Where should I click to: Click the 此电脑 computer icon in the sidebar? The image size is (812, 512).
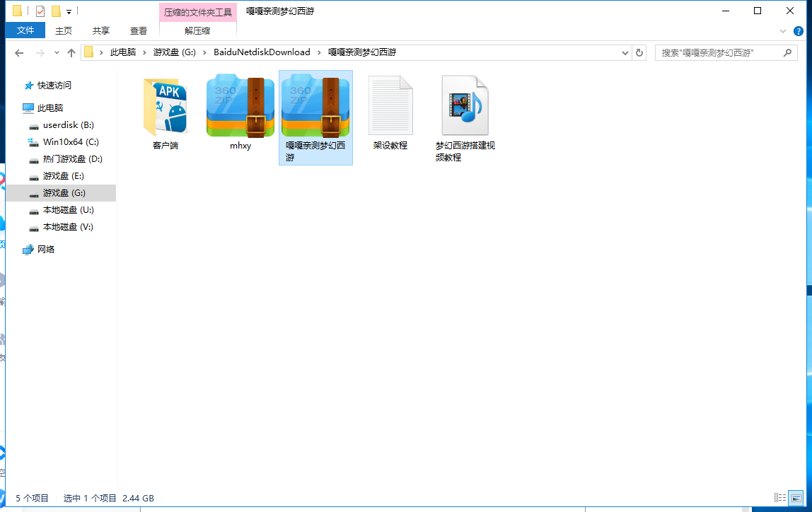(x=28, y=107)
